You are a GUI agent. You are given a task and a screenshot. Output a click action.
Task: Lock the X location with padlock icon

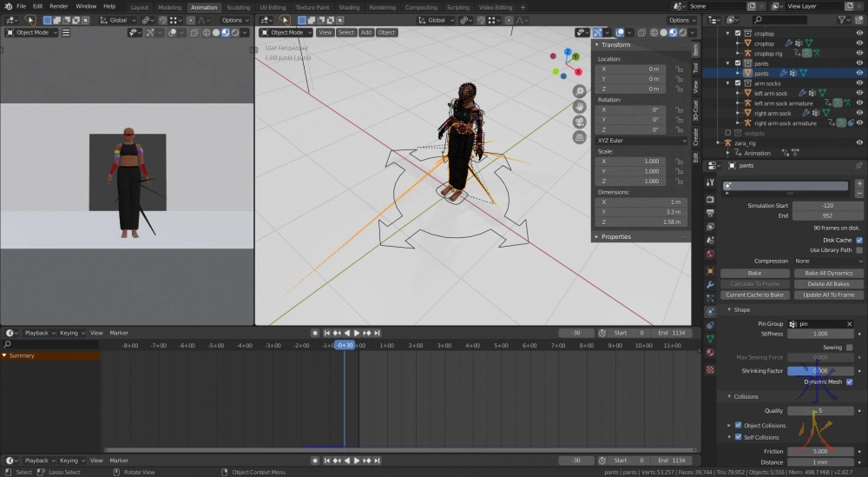coord(678,69)
